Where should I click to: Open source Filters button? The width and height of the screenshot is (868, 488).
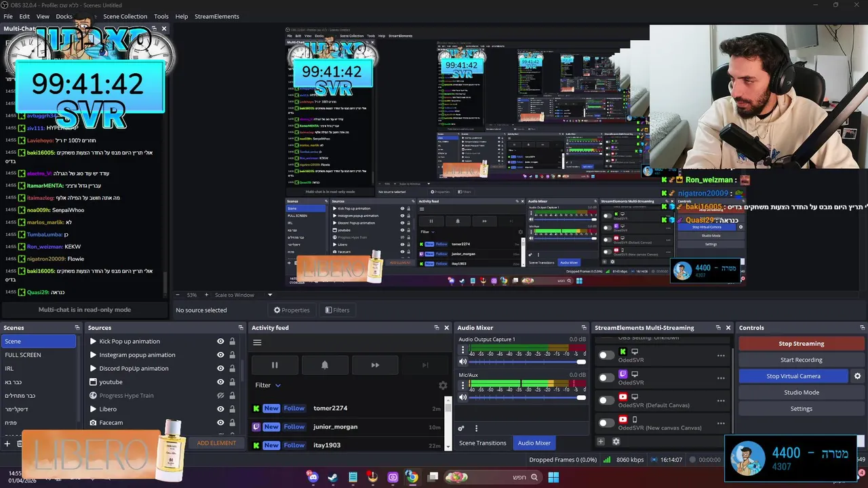[x=337, y=310]
